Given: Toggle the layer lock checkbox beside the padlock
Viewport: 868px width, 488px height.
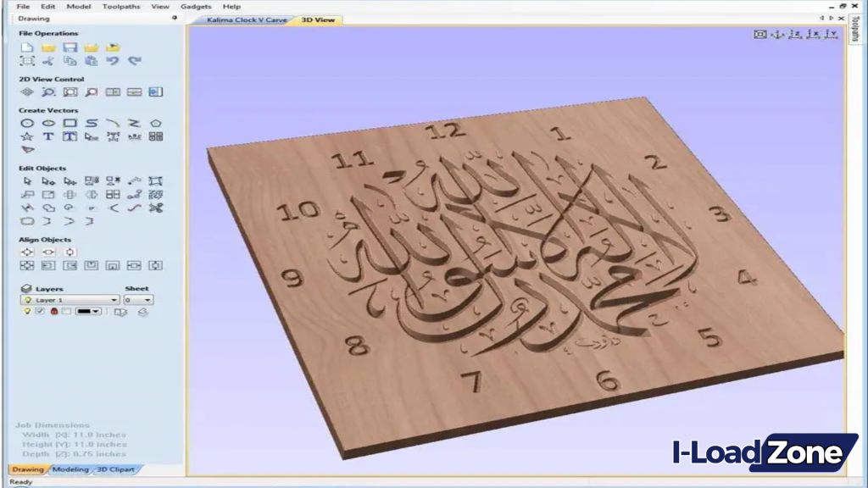Looking at the screenshot, I should pos(66,312).
